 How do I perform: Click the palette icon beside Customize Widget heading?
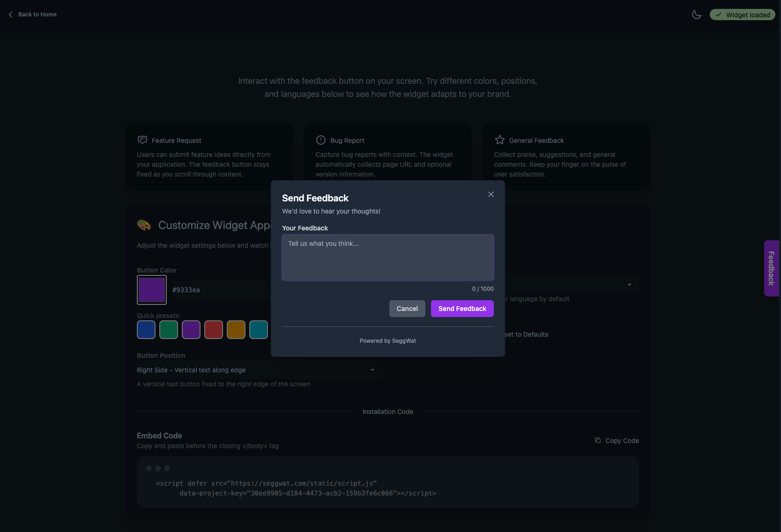pos(144,225)
